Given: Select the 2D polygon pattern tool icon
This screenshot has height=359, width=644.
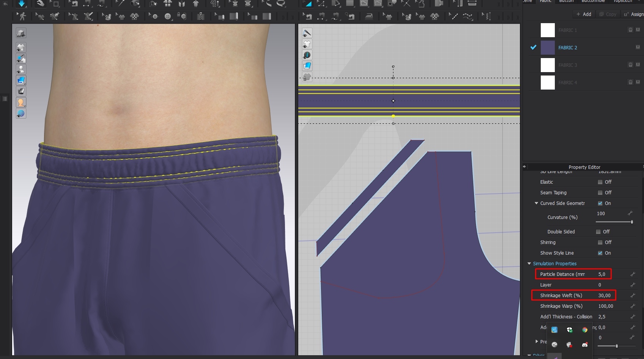Looking at the screenshot, I should 336,4.
